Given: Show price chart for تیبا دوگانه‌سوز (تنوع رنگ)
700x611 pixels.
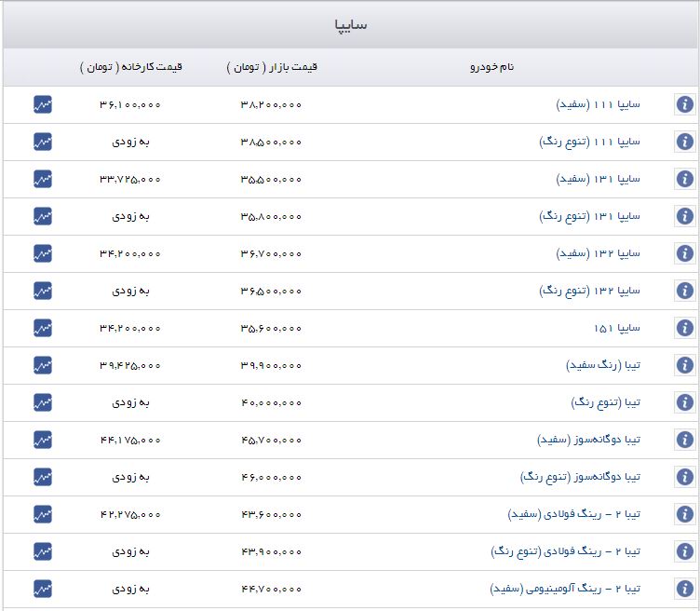Looking at the screenshot, I should coord(43,477).
